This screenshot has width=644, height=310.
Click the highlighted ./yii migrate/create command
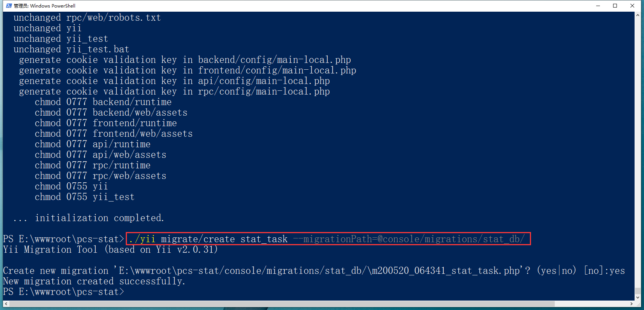coord(328,239)
